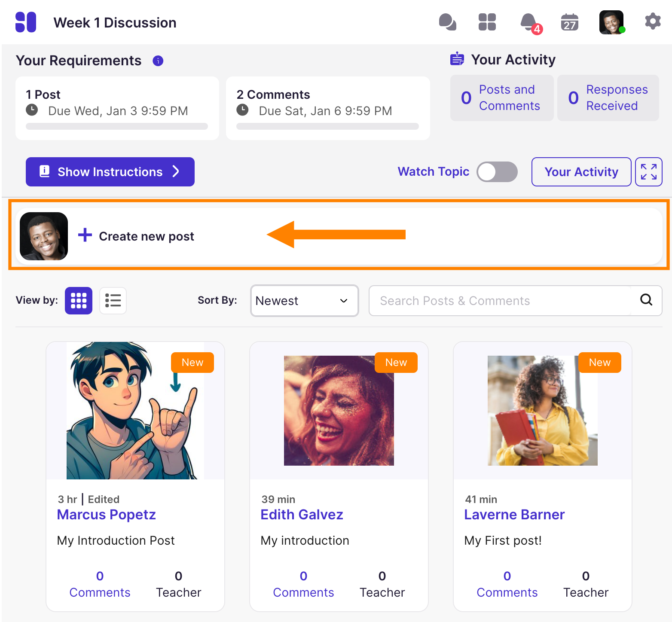
Task: Click the Your Requirements info icon
Action: click(158, 61)
